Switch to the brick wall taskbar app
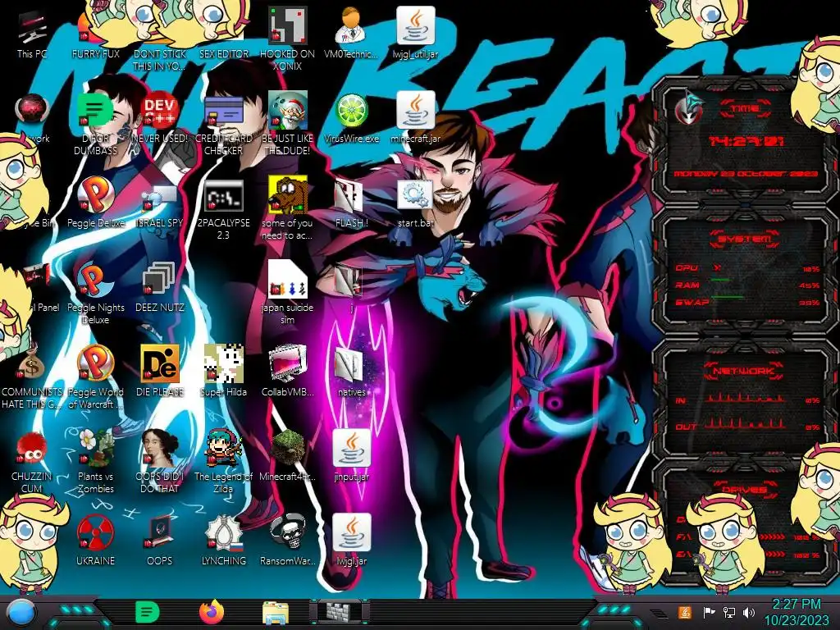 point(340,612)
